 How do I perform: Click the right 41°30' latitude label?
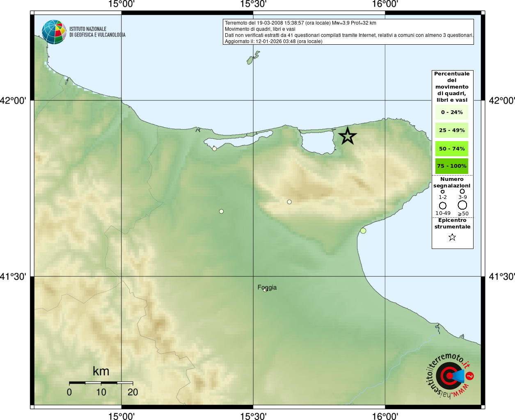pyautogui.click(x=502, y=277)
